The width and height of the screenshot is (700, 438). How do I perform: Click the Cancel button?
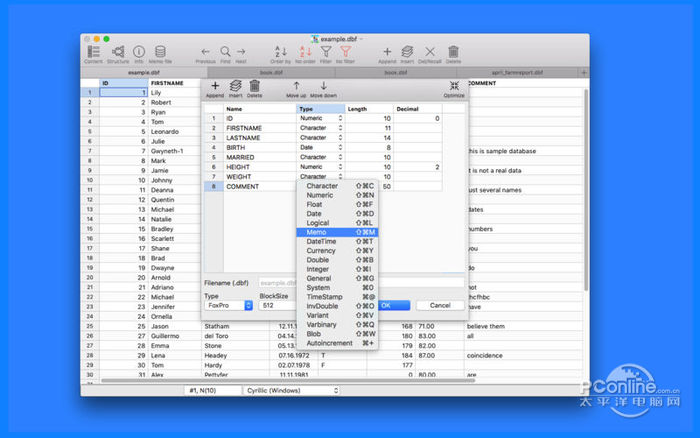click(439, 305)
